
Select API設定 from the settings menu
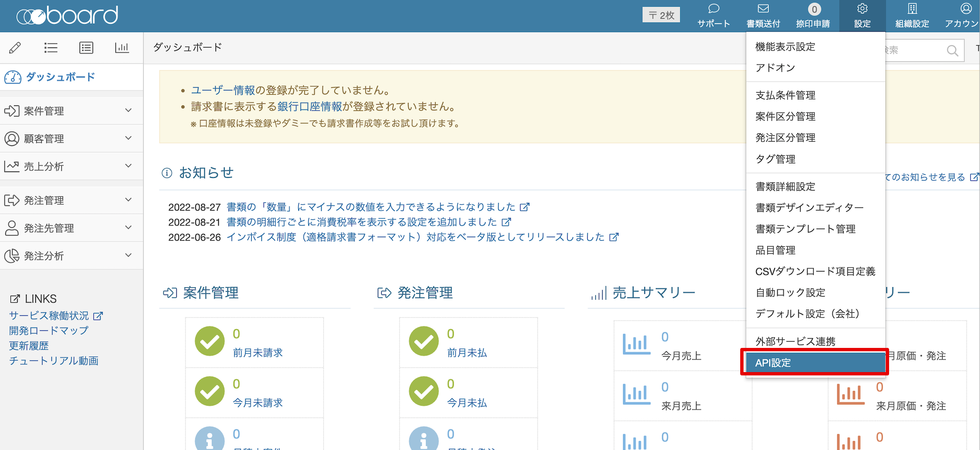pyautogui.click(x=815, y=362)
